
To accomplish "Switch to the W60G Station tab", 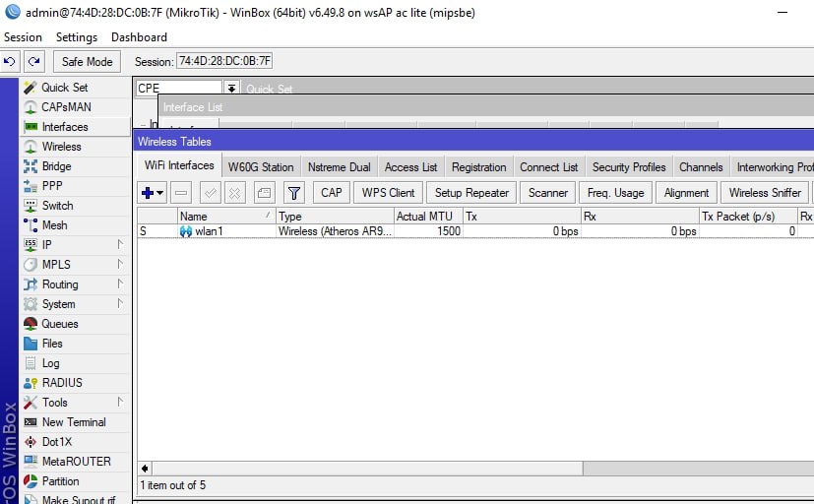I will 261,167.
